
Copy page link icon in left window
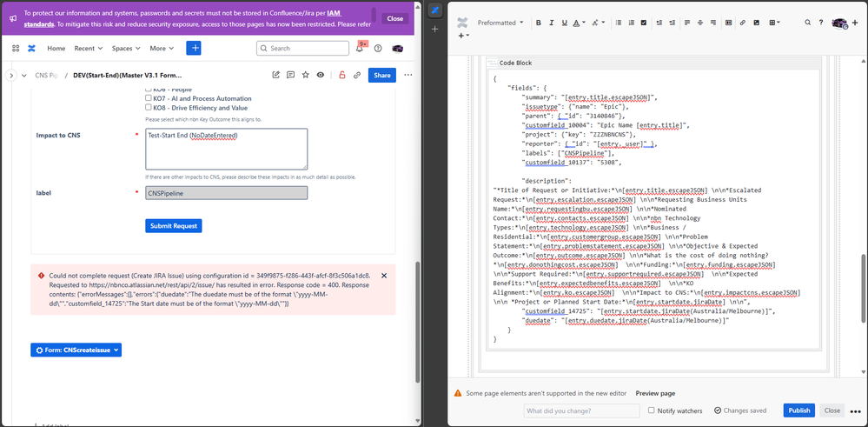(357, 76)
